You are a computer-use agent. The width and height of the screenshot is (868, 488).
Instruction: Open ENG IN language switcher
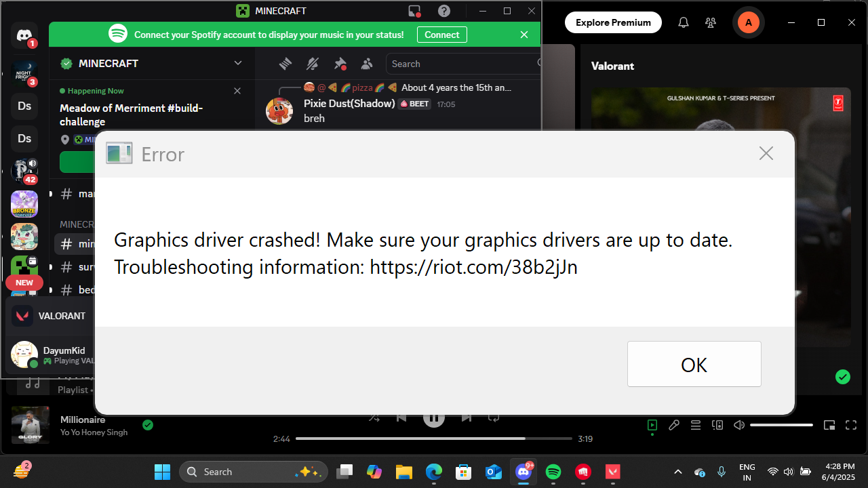coord(747,472)
